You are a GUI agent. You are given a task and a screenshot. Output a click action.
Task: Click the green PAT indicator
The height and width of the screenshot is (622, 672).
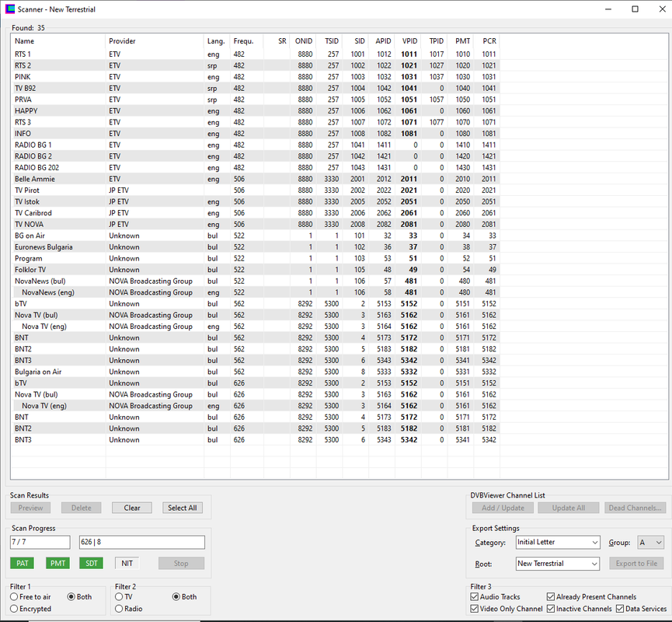pos(23,563)
